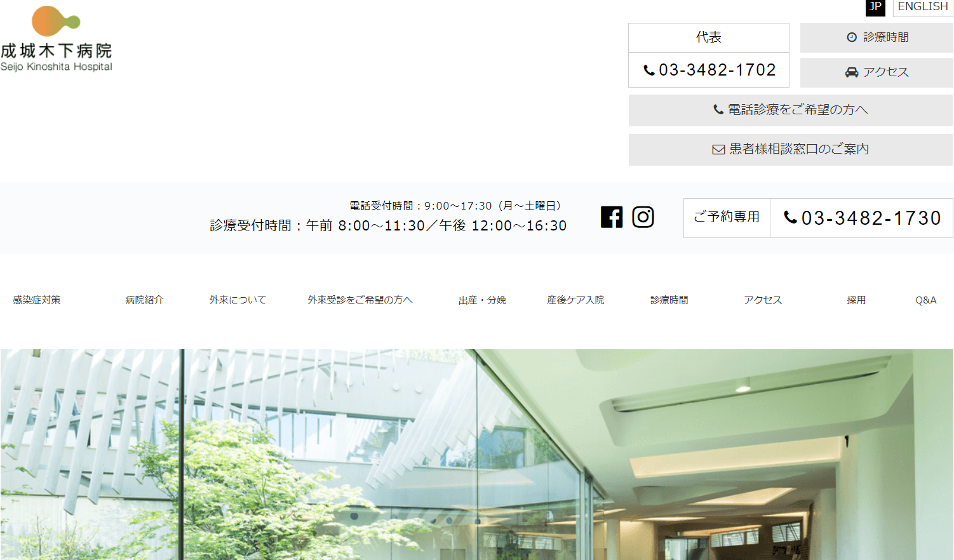Select the JP language option
Screen dimensions: 954x560
pyautogui.click(x=875, y=7)
